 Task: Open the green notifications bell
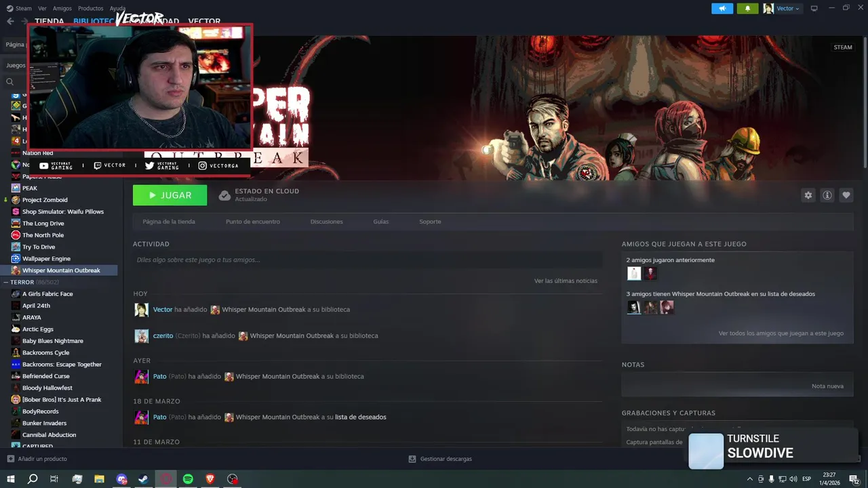(748, 8)
